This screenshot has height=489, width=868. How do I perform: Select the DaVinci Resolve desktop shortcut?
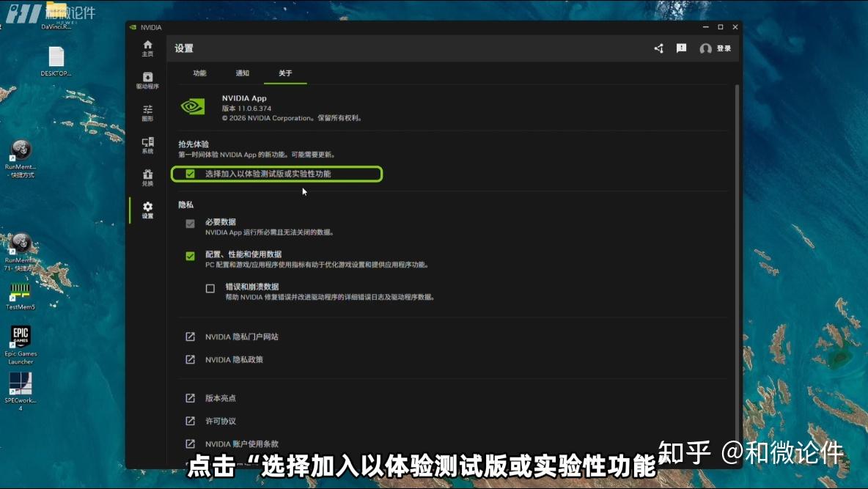click(x=56, y=15)
